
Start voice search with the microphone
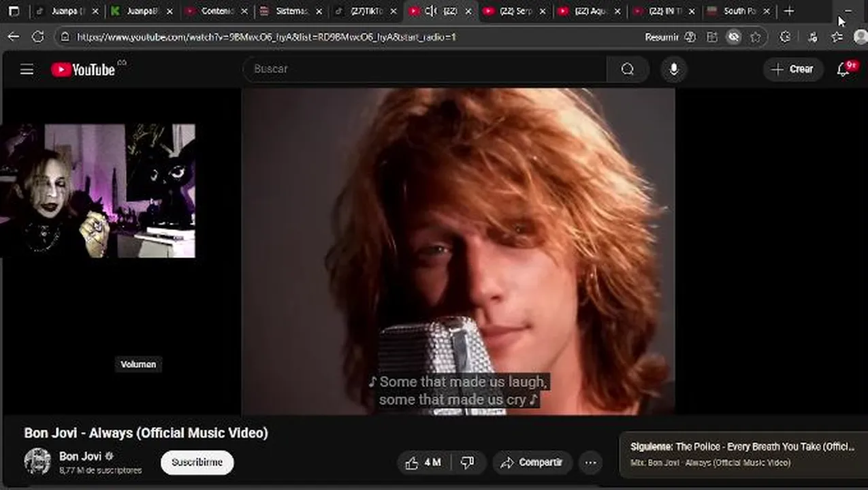click(674, 69)
